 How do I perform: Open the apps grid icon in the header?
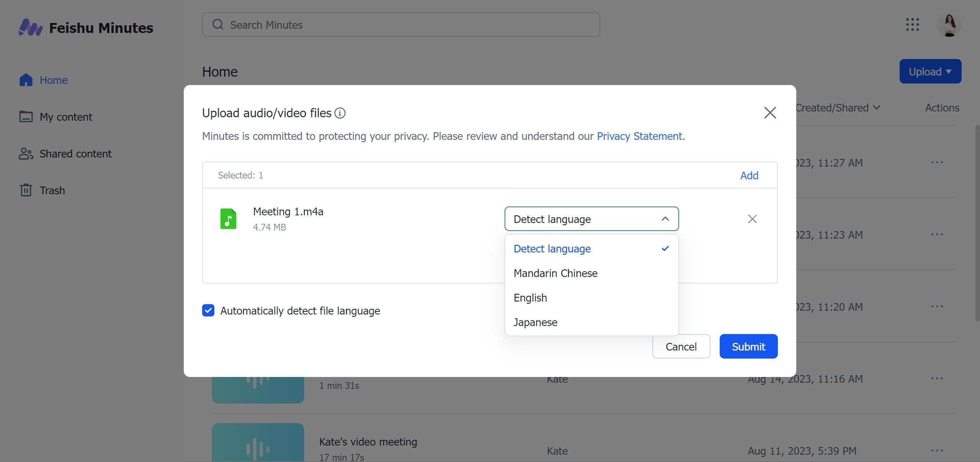point(913,25)
